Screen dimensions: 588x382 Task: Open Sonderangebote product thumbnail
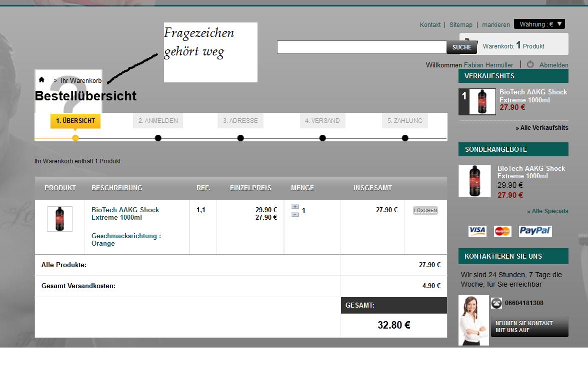(474, 181)
